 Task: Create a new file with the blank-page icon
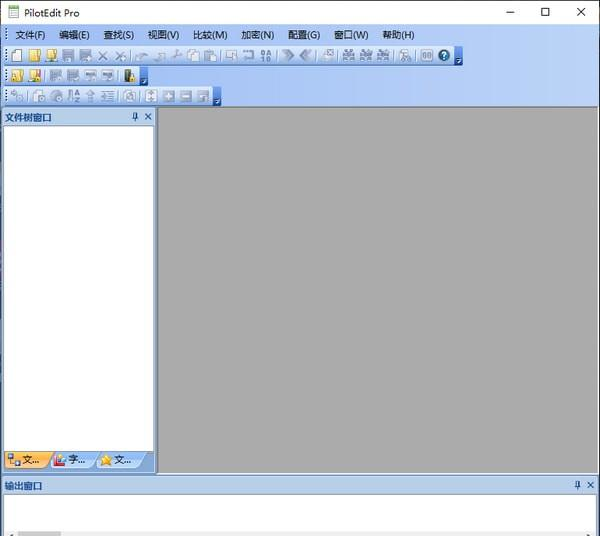(17, 56)
